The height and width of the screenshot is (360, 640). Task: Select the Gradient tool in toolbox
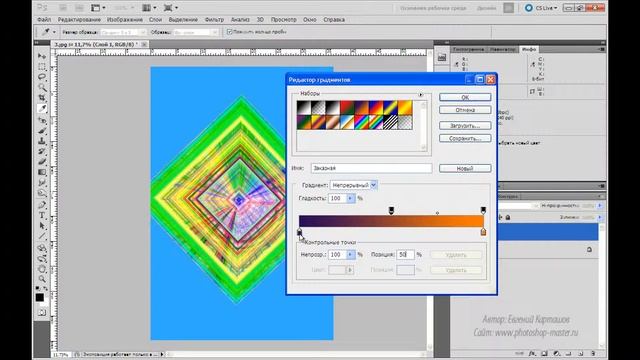pyautogui.click(x=42, y=172)
